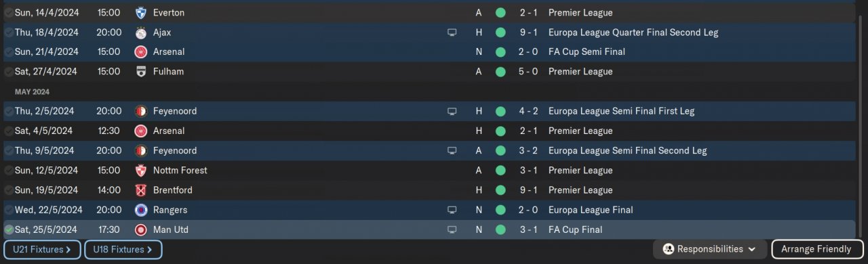The height and width of the screenshot is (264, 868).
Task: Toggle checkmark beside Sun, 14/4/2024 fixture
Action: tap(9, 12)
